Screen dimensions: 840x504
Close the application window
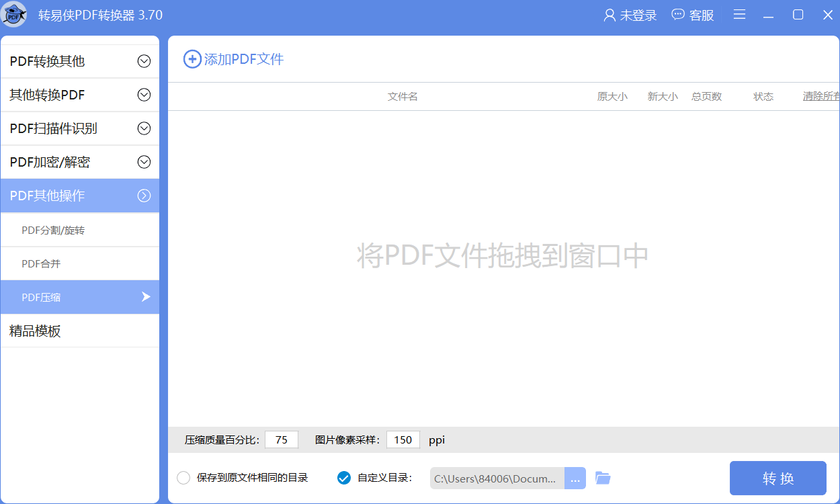(x=828, y=15)
